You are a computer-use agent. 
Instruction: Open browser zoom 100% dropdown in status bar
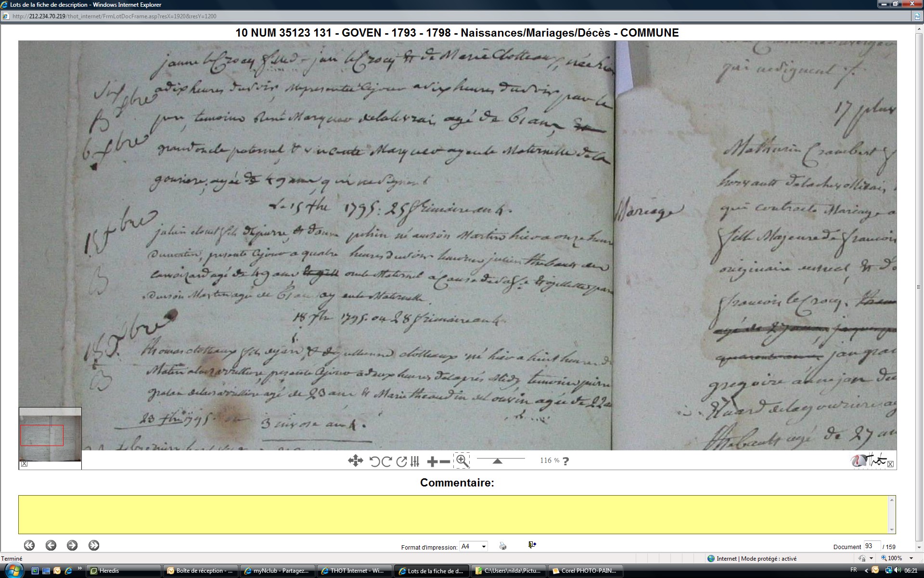[x=911, y=558]
